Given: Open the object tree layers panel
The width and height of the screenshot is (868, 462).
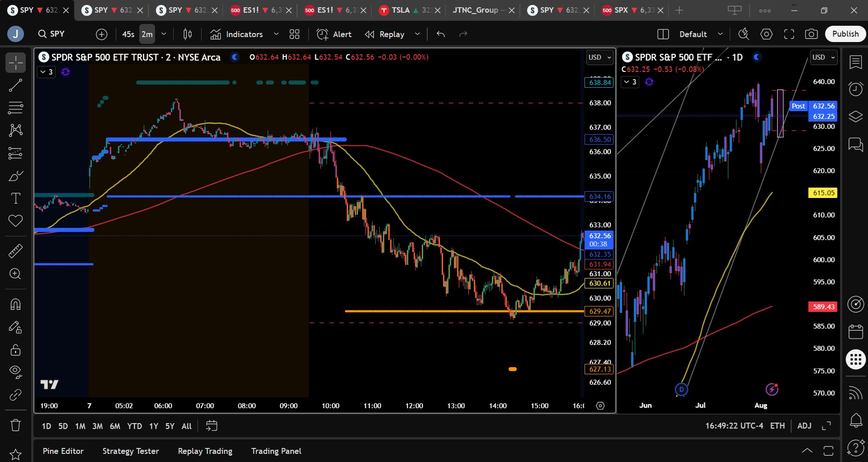Looking at the screenshot, I should [856, 117].
